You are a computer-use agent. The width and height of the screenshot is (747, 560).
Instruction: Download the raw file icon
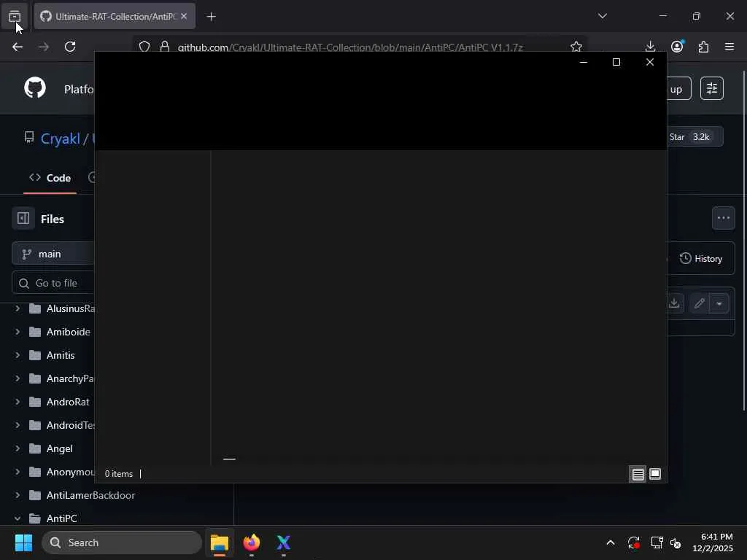point(673,303)
